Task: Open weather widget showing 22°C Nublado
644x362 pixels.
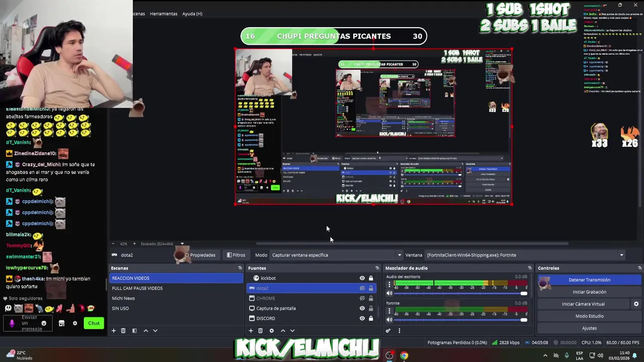Action: click(x=19, y=355)
